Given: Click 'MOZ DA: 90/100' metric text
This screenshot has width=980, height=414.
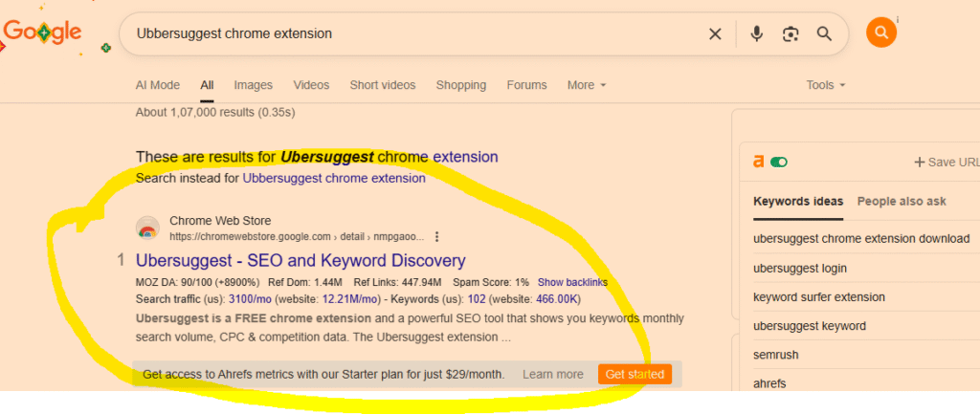Looking at the screenshot, I should 197,282.
